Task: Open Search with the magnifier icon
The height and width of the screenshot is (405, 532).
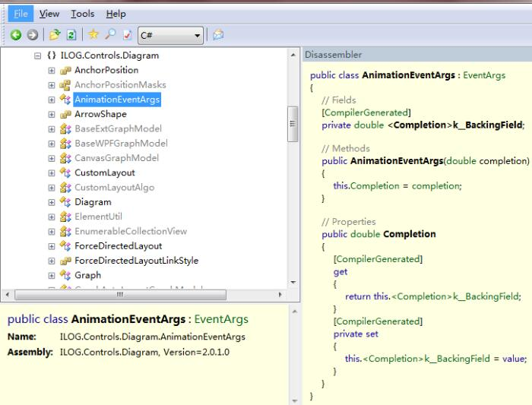Action: [x=110, y=35]
